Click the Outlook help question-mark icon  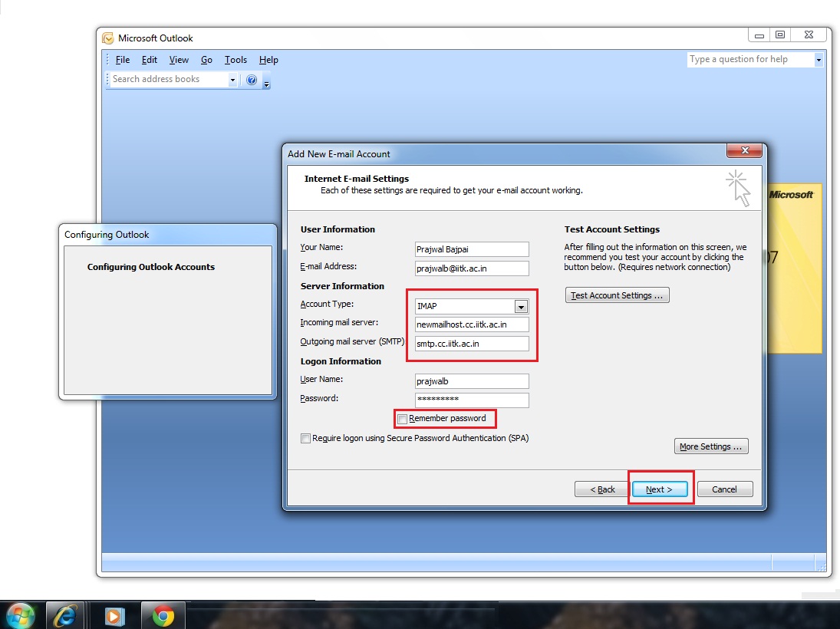(x=252, y=80)
